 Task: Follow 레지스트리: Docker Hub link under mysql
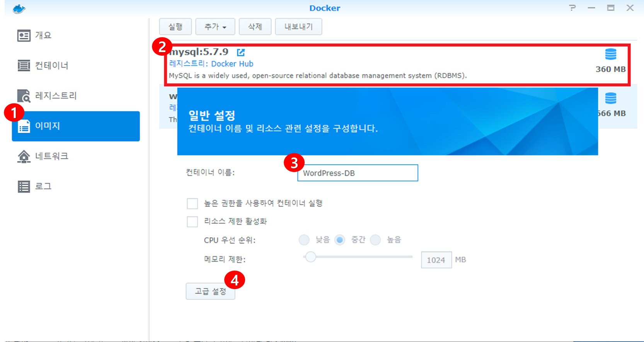pyautogui.click(x=211, y=64)
